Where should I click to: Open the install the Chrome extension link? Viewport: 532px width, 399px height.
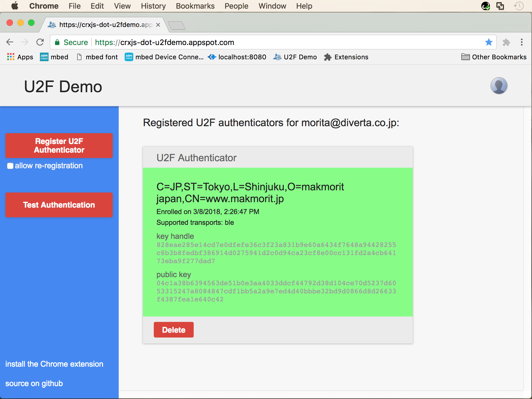pyautogui.click(x=54, y=364)
